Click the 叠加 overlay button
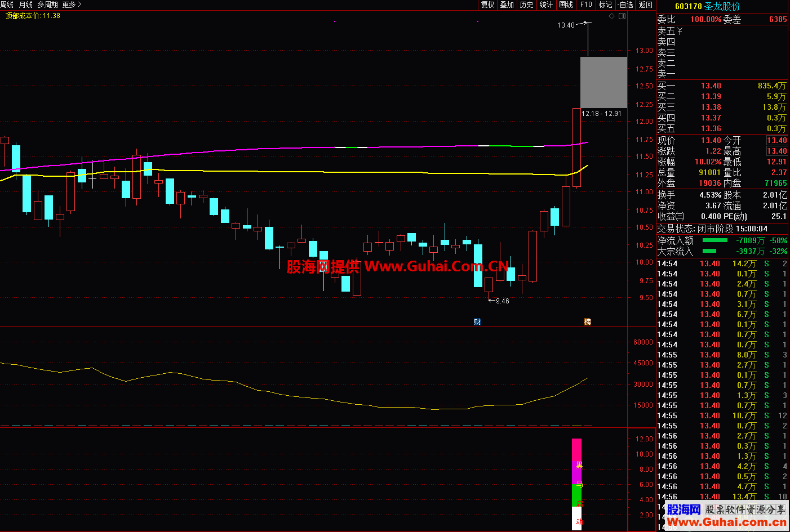The height and width of the screenshot is (532, 790). point(507,5)
